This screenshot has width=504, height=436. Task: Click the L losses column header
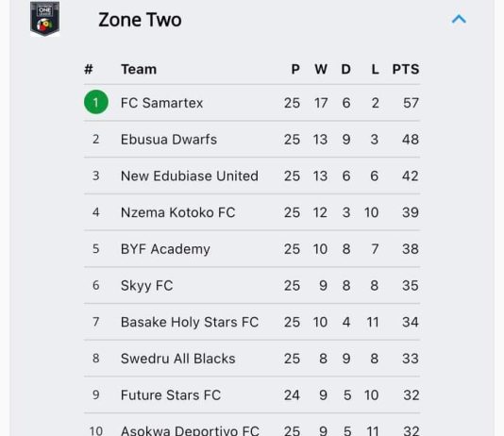(375, 69)
